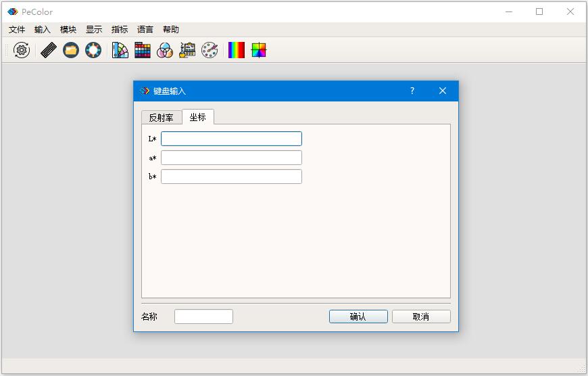Switch to the 反射率 tab
The image size is (588, 376).
pos(162,118)
